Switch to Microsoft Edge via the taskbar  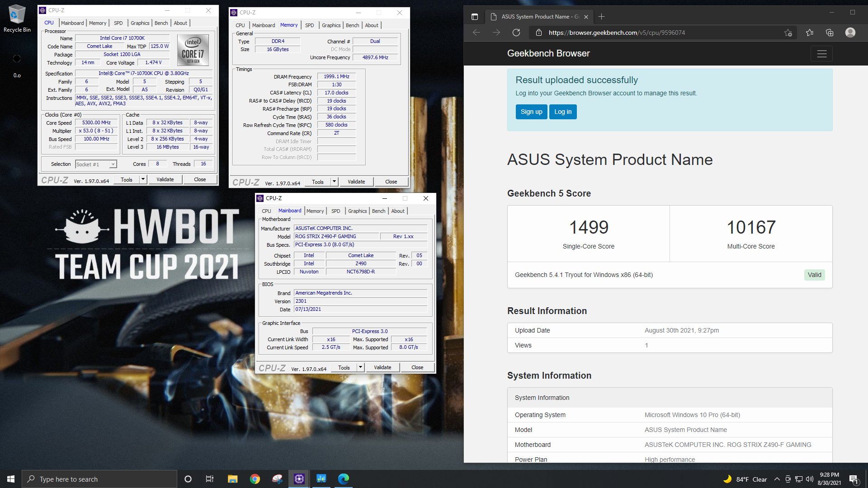click(x=344, y=479)
